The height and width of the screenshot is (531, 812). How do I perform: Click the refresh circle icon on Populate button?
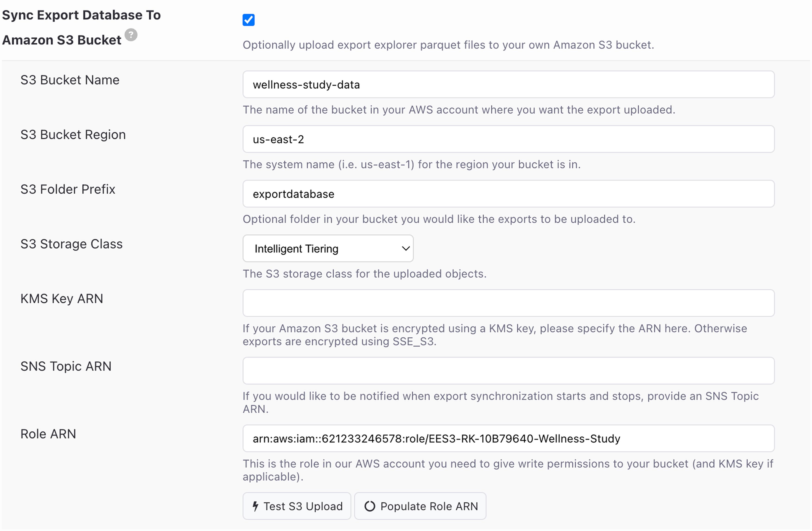[x=369, y=506]
